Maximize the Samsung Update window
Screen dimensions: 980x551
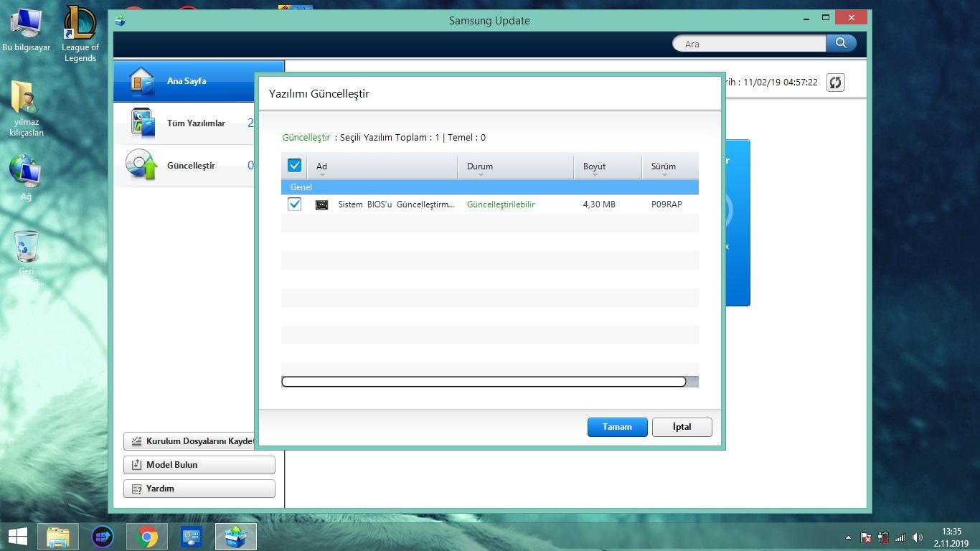[x=826, y=18]
